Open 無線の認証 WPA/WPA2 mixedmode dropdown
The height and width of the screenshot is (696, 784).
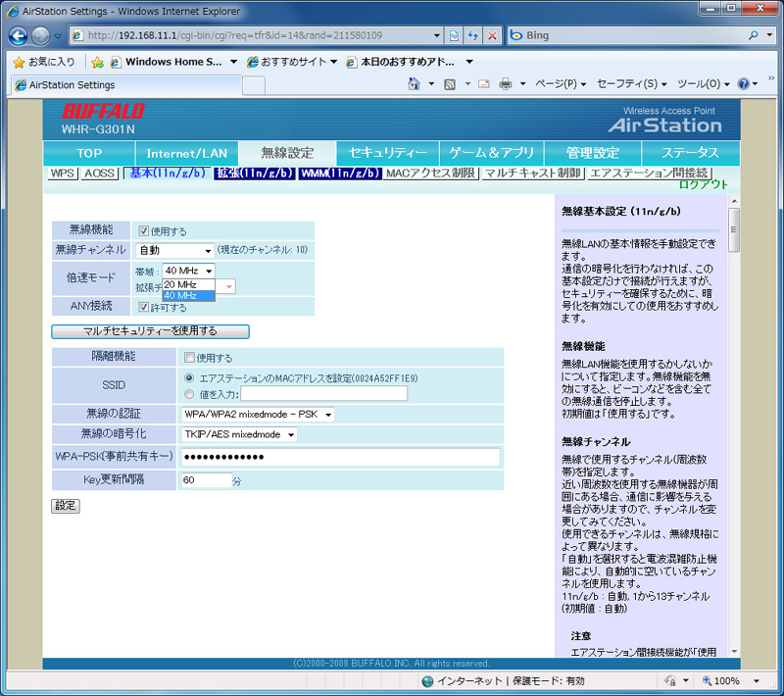pyautogui.click(x=258, y=415)
